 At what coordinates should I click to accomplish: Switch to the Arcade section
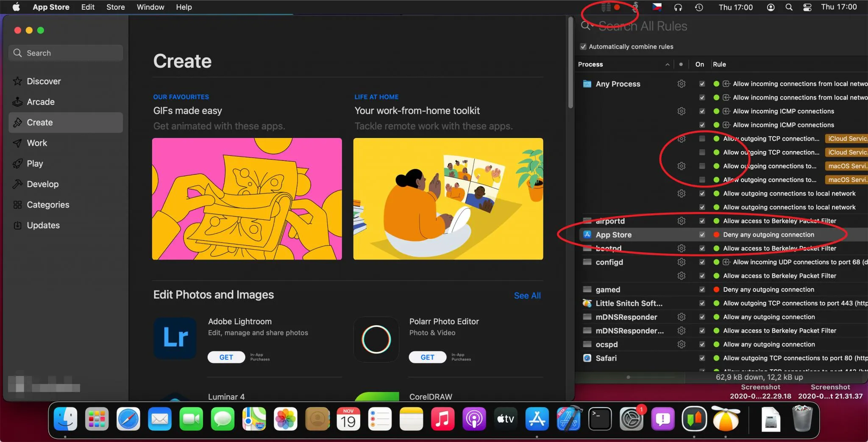(x=66, y=102)
